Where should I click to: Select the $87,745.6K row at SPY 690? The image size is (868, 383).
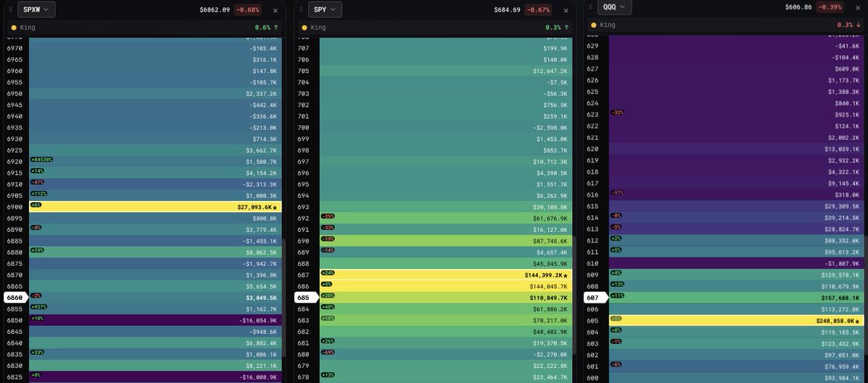446,241
